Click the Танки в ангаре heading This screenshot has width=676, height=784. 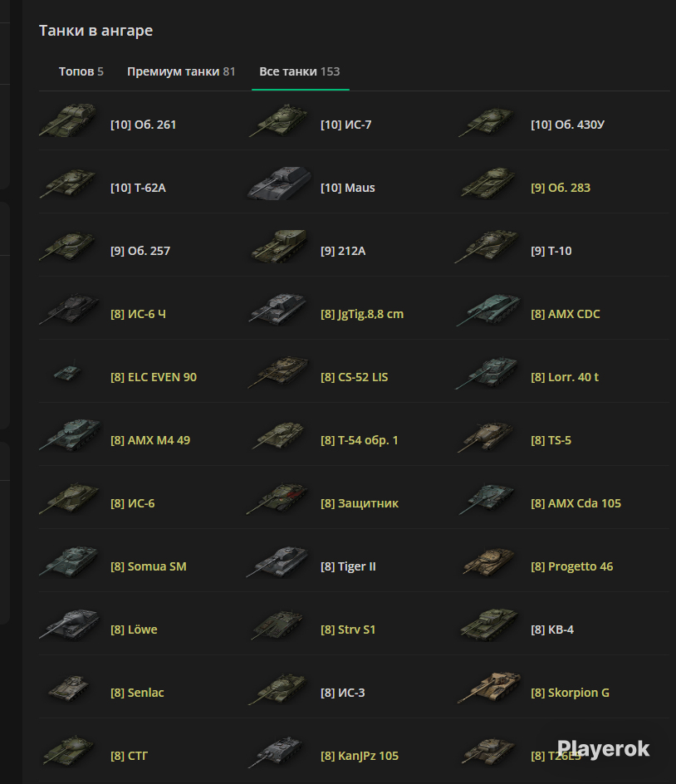pyautogui.click(x=96, y=31)
